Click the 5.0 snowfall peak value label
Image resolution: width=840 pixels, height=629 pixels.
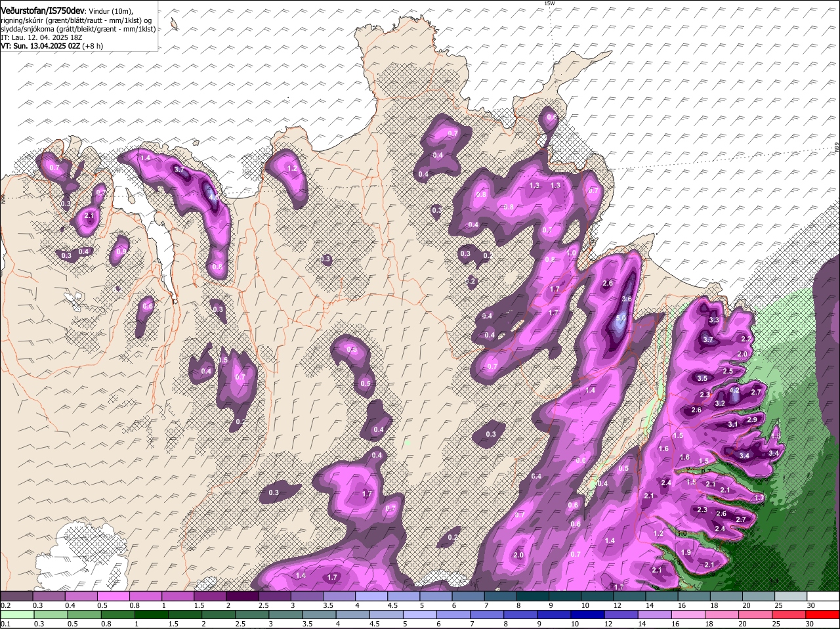tap(621, 318)
